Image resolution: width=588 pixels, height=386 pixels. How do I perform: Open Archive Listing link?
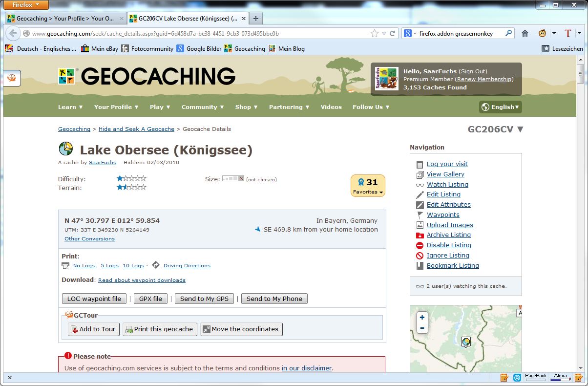click(x=448, y=235)
